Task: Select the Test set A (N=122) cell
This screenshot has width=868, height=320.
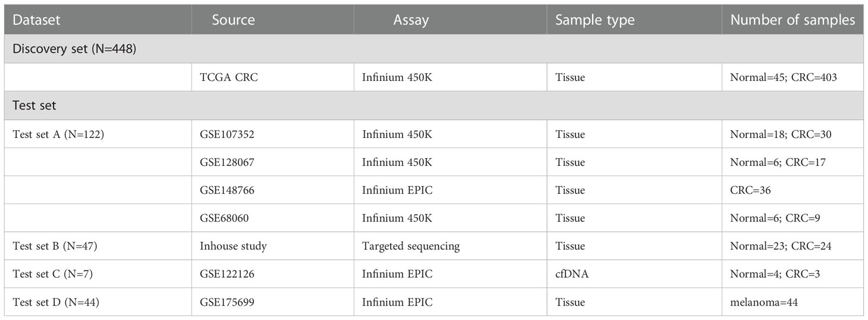Action: pyautogui.click(x=58, y=134)
